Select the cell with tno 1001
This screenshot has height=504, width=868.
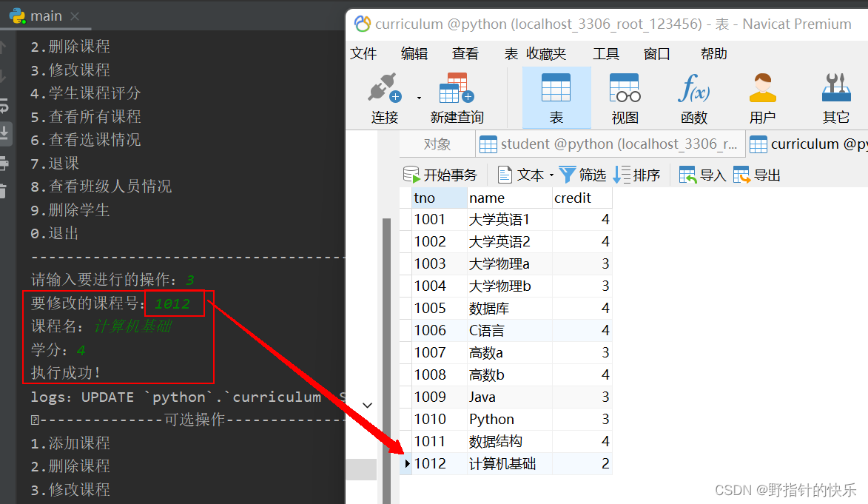coord(440,219)
